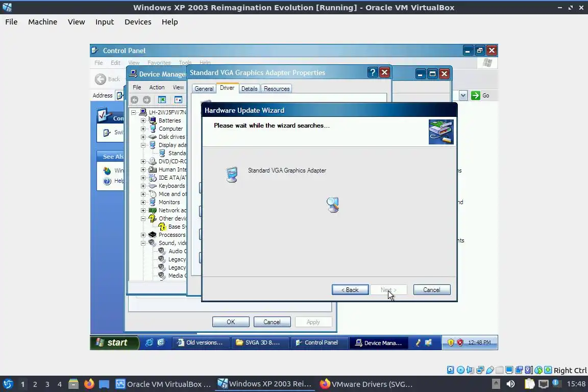Click the Back button in Hardware Update Wizard
Viewport: 588px width, 392px height.
pos(350,289)
